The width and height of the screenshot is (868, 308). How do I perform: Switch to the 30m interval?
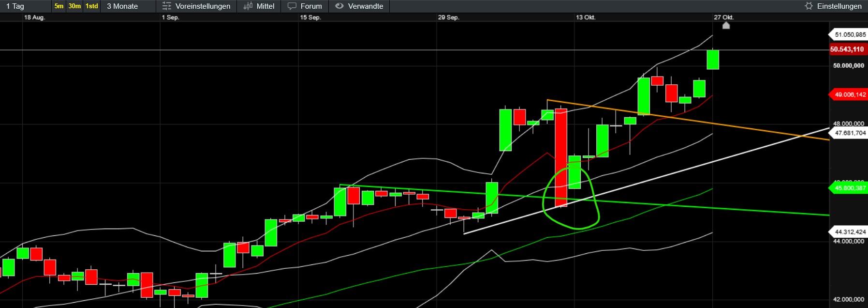(74, 6)
